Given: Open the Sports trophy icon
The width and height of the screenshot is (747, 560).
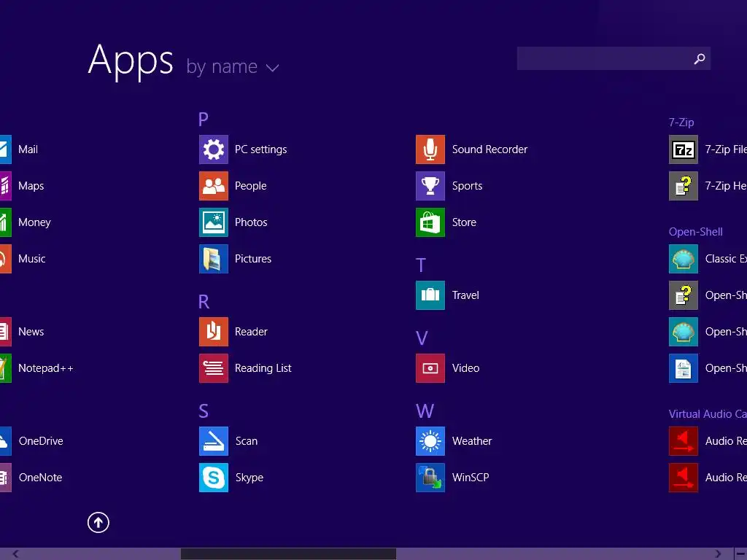Looking at the screenshot, I should pos(430,186).
